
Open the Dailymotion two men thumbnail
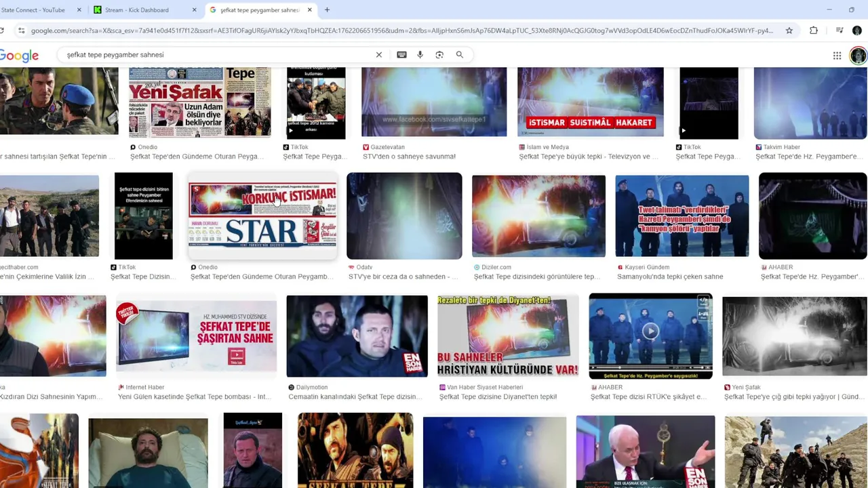point(357,336)
